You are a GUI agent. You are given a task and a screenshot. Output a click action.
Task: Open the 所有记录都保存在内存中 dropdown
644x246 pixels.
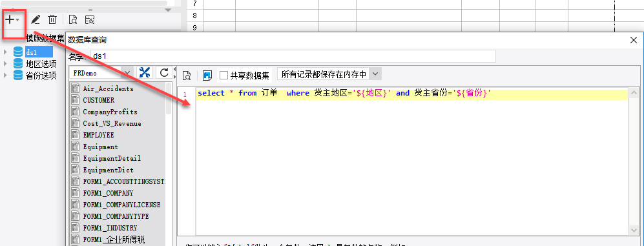pyautogui.click(x=330, y=74)
